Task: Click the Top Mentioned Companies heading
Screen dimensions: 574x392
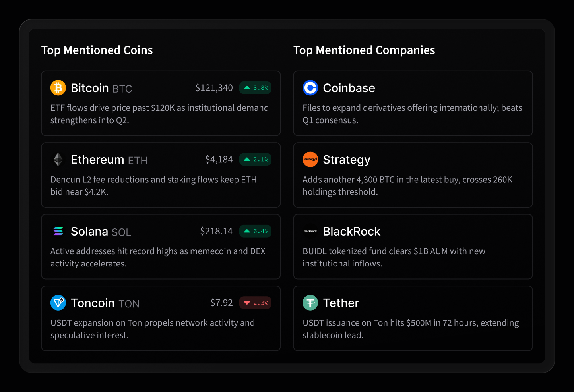Action: click(x=364, y=50)
